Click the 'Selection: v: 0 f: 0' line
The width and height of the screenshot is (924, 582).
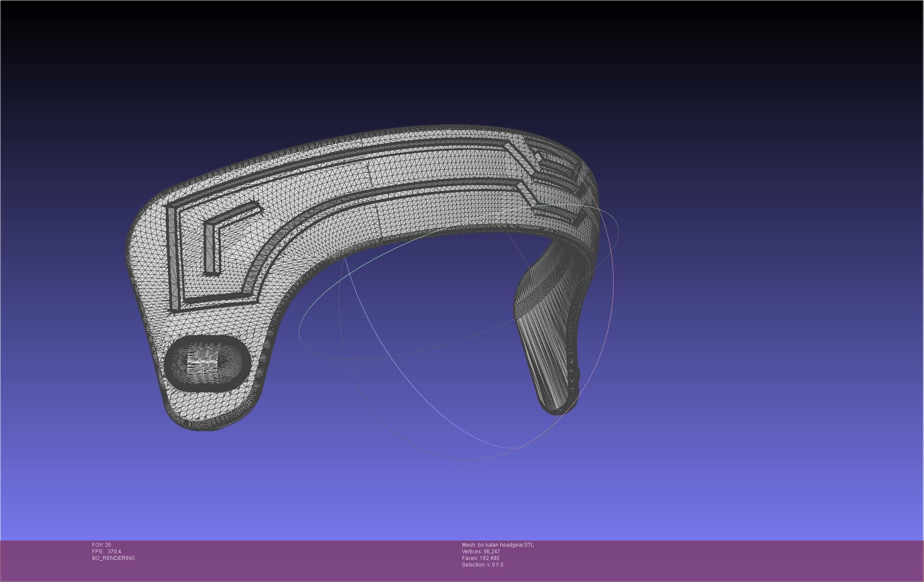tap(483, 565)
